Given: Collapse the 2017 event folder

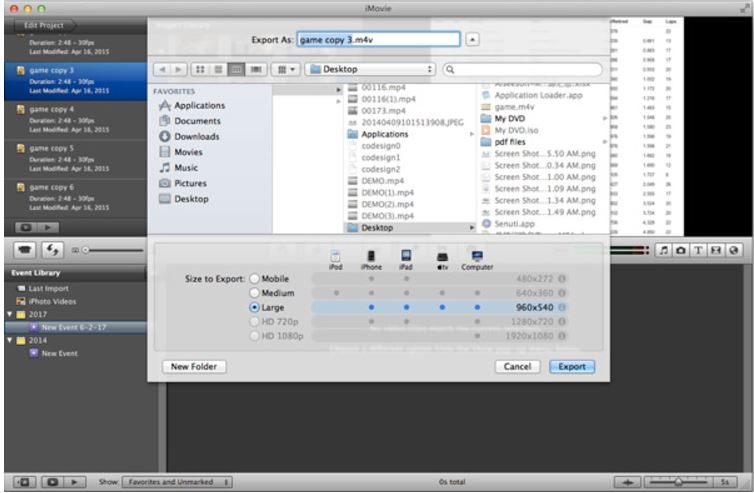Looking at the screenshot, I should pyautogui.click(x=9, y=314).
